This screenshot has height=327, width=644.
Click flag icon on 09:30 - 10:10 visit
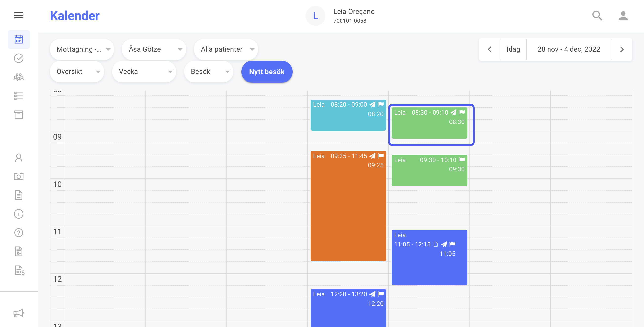pos(462,160)
